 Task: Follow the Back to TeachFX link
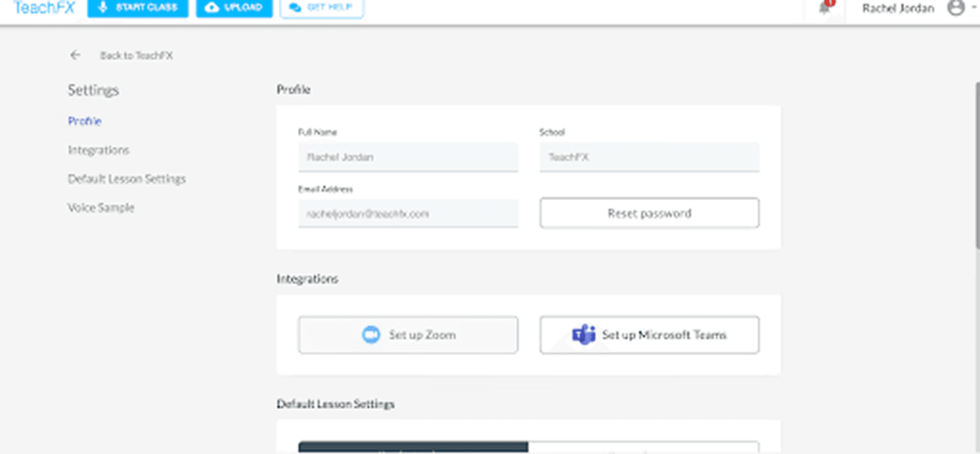point(136,56)
